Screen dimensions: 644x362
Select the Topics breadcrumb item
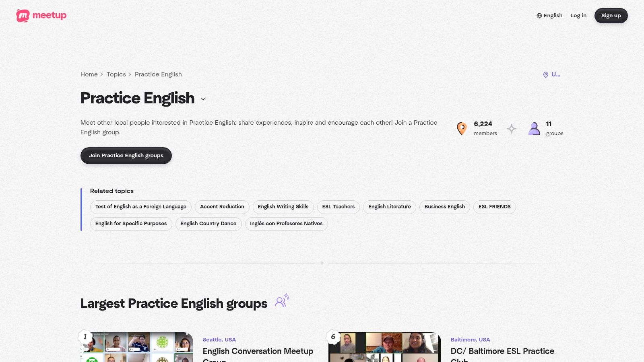click(x=116, y=74)
